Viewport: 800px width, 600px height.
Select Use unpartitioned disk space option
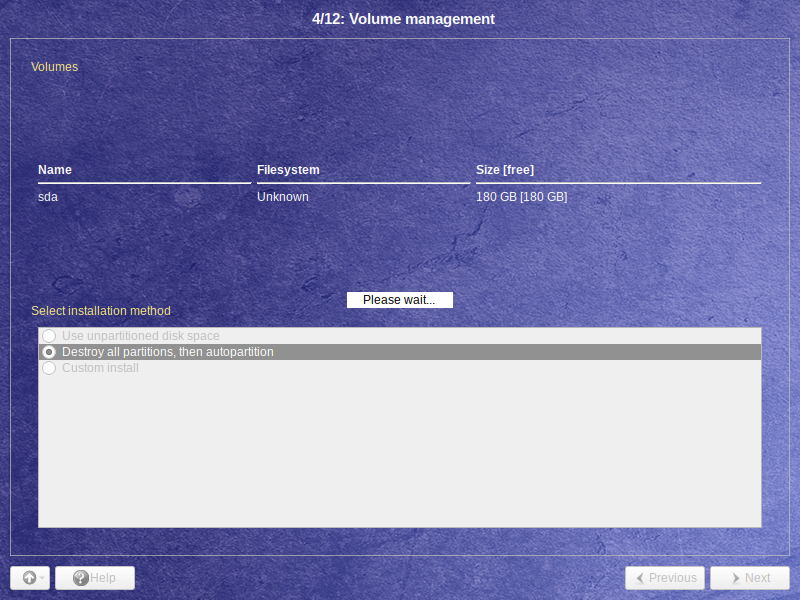pyautogui.click(x=399, y=336)
